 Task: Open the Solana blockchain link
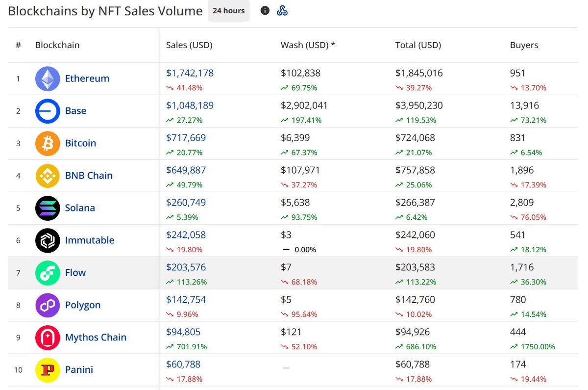[x=80, y=208]
